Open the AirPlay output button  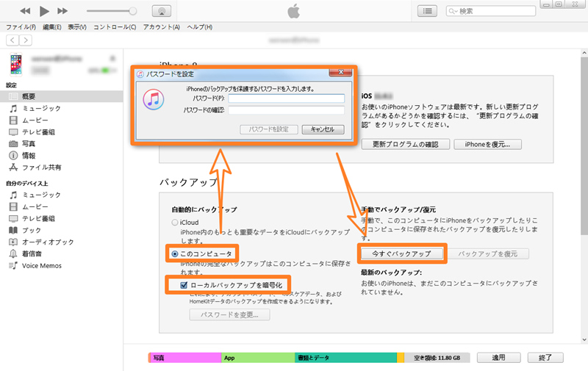click(x=162, y=11)
